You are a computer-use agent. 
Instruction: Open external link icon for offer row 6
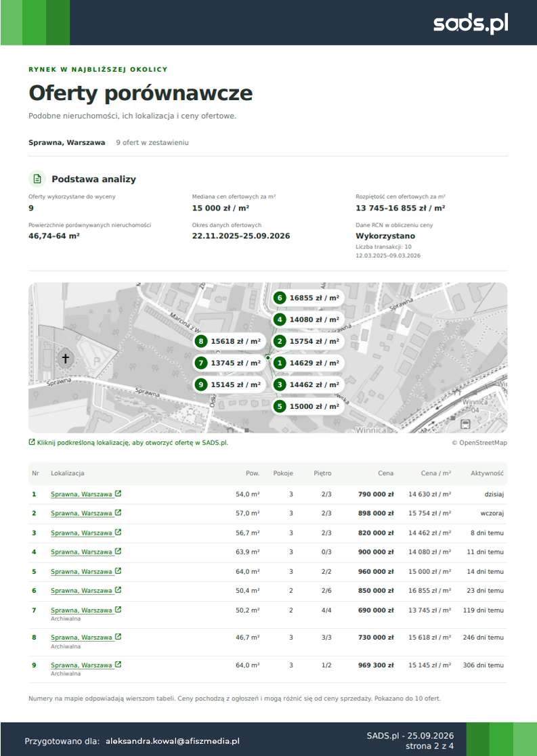click(119, 590)
